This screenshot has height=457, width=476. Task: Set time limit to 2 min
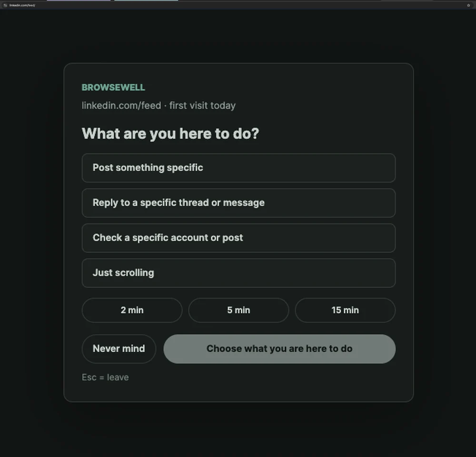(x=132, y=310)
